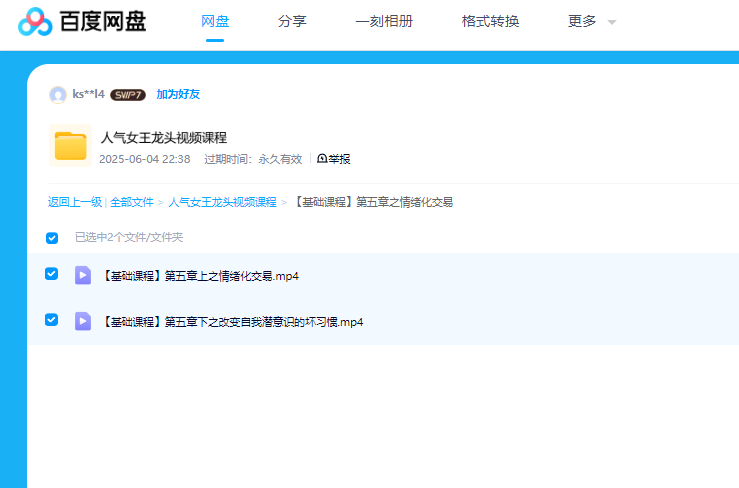Click the SVIP7 membership badge

tap(128, 95)
